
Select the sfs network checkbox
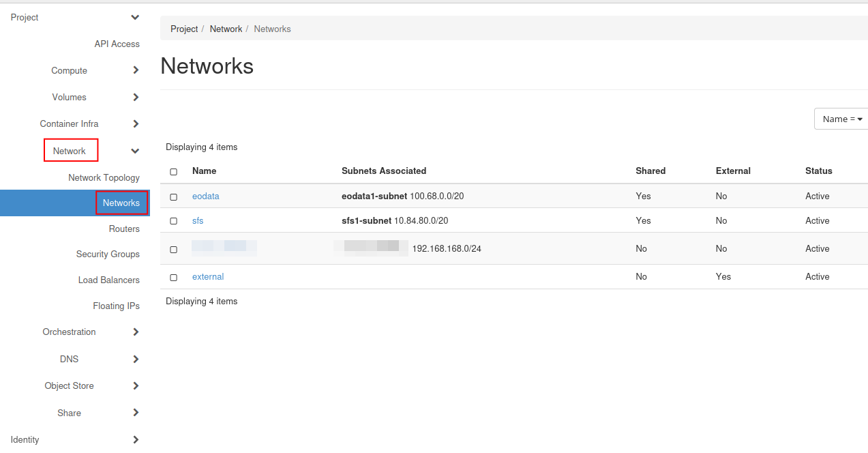(x=173, y=221)
